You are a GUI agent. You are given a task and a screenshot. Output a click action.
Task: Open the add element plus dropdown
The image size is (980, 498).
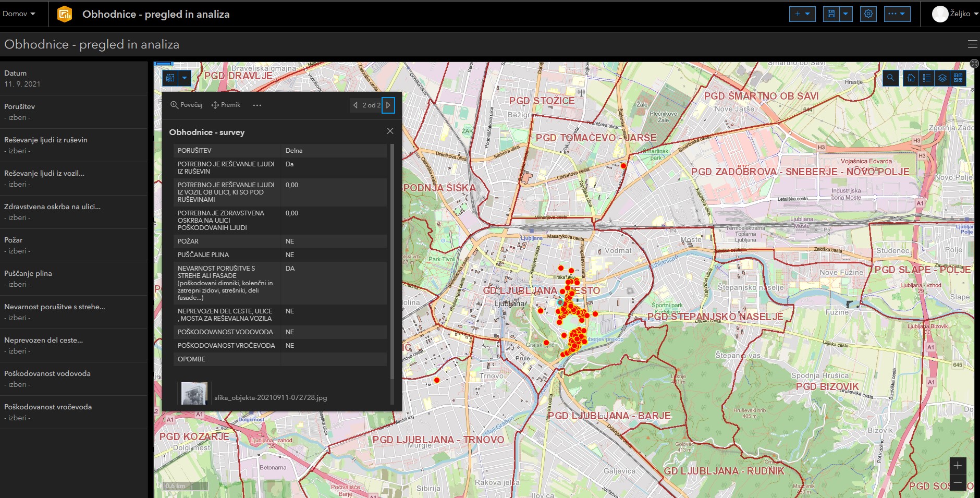[802, 14]
